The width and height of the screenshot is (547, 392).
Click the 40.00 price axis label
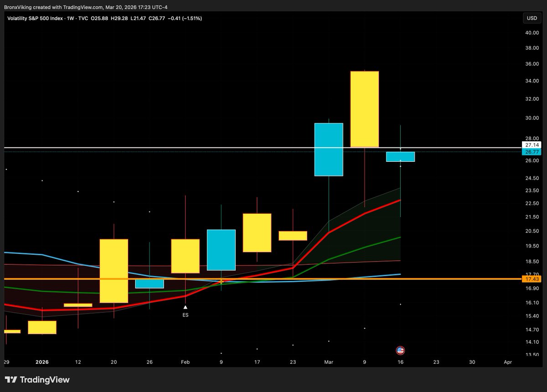pos(532,33)
